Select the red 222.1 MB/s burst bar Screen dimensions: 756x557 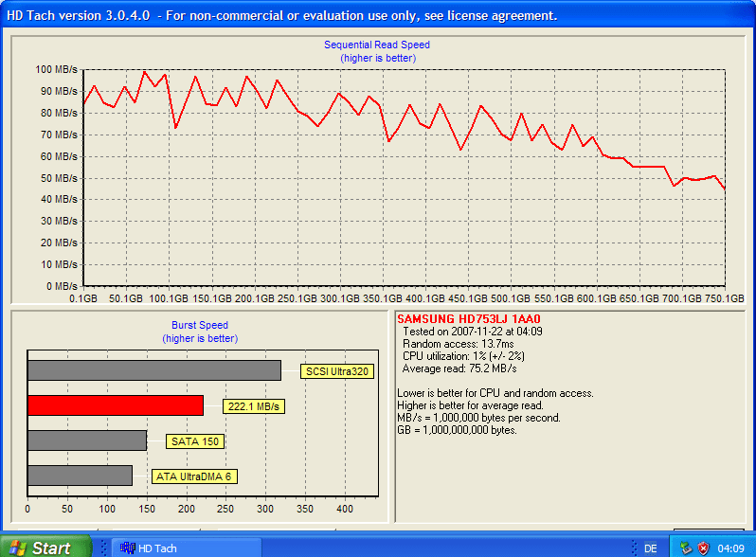tap(116, 405)
